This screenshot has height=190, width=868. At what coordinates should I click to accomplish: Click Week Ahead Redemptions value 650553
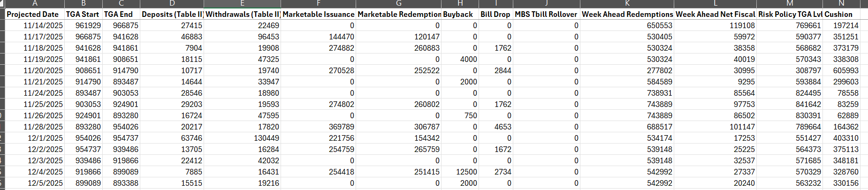(627, 25)
